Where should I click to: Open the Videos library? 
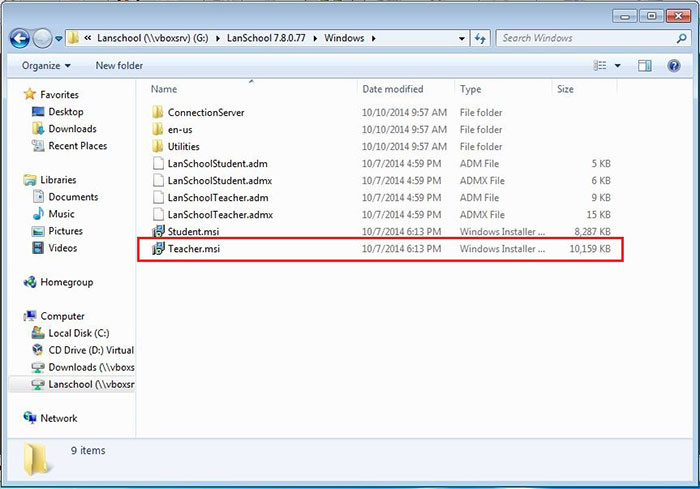[x=62, y=248]
